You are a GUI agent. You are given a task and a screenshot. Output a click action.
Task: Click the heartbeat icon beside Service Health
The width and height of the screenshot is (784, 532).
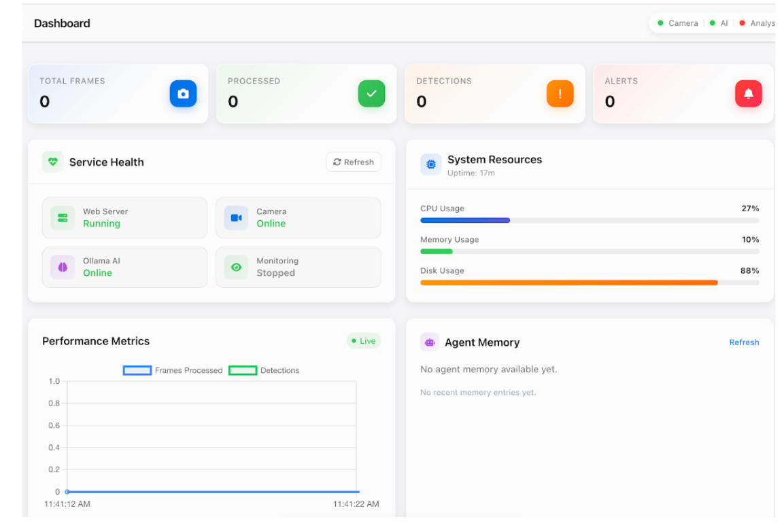tap(53, 162)
